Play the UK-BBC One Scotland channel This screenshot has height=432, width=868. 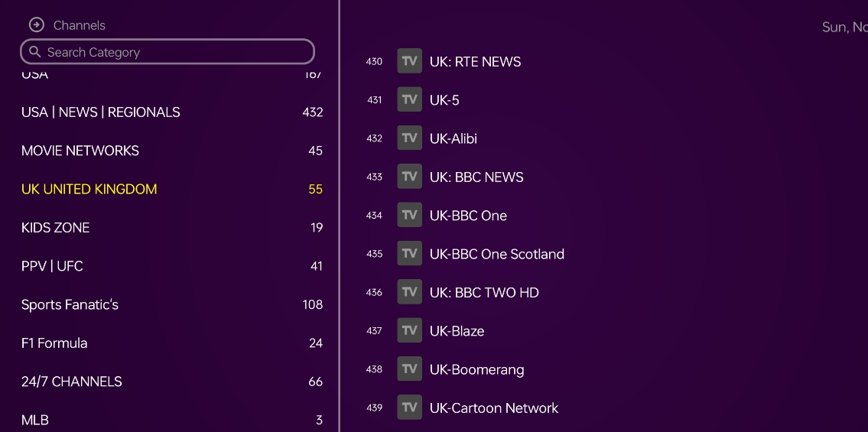click(x=497, y=254)
